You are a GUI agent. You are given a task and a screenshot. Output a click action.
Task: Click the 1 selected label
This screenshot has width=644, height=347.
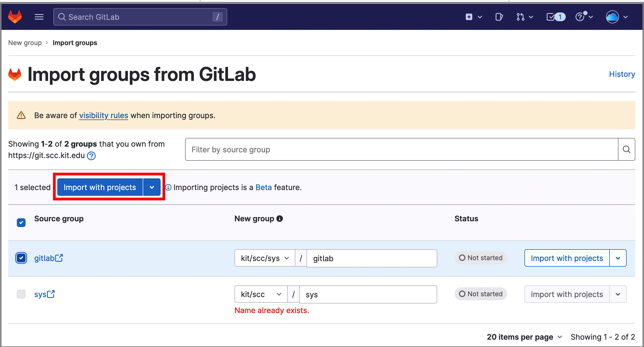pyautogui.click(x=33, y=187)
